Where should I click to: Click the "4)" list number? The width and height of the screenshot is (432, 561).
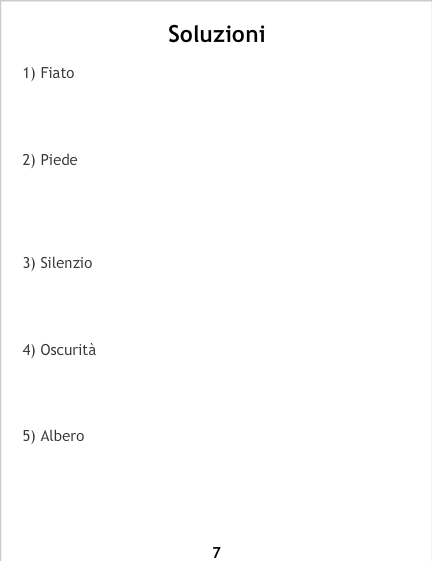point(29,350)
